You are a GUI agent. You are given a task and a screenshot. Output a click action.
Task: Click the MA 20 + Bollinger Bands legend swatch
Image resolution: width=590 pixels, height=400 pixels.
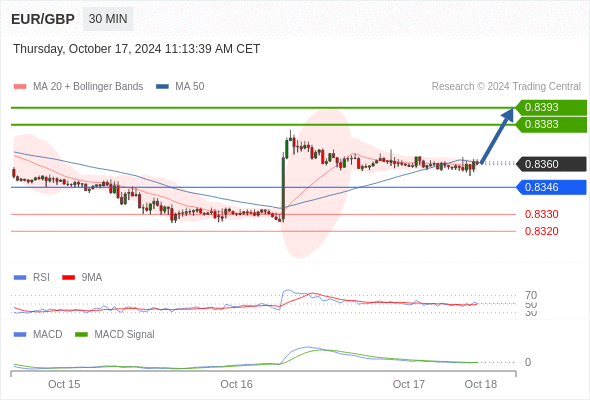click(x=20, y=87)
